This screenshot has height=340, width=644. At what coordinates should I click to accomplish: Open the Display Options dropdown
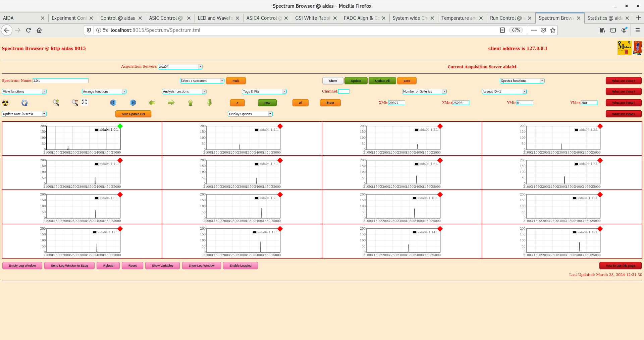pos(250,114)
